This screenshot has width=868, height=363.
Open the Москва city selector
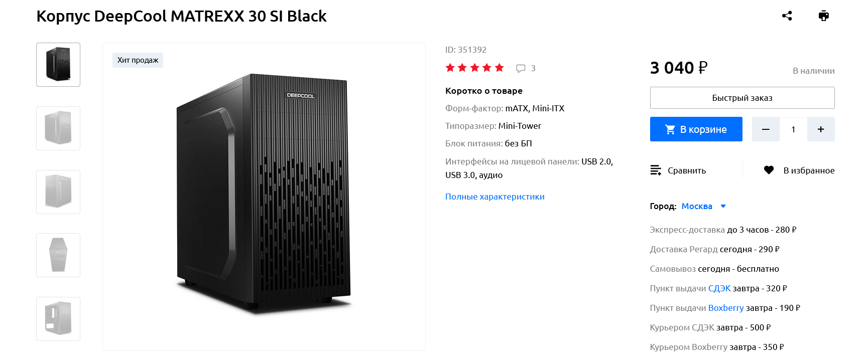click(697, 206)
